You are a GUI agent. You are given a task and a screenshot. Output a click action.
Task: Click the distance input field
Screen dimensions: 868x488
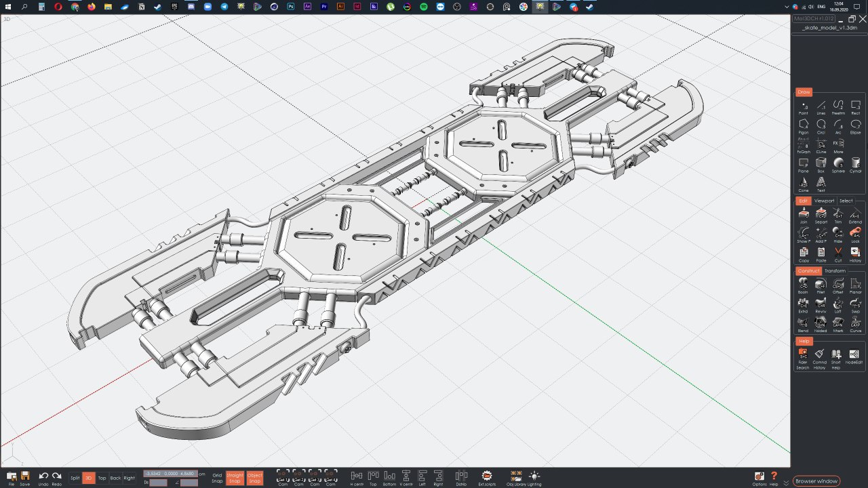click(x=158, y=483)
